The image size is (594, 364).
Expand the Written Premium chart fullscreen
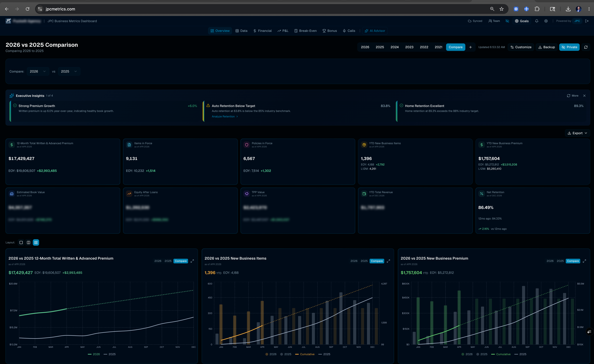(192, 261)
